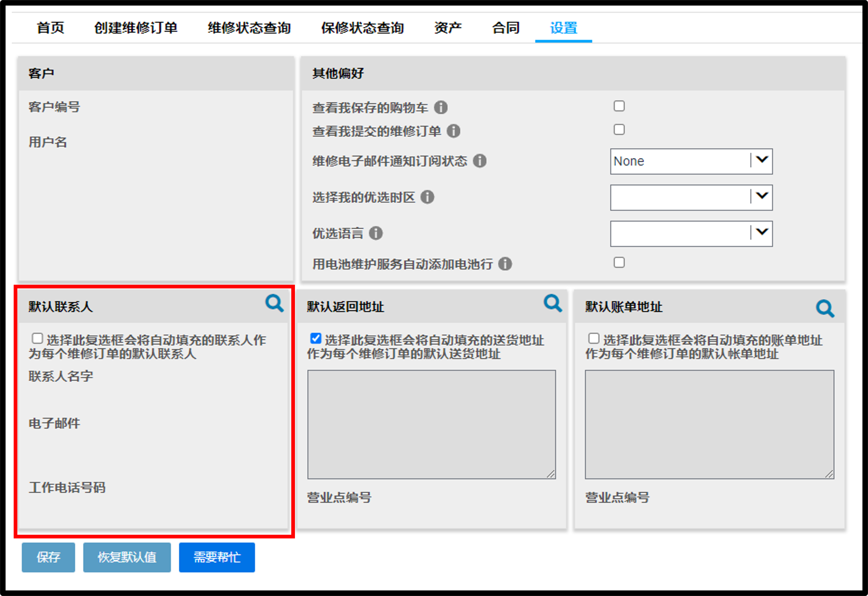Click info icon beside 选择我的优选时区
The width and height of the screenshot is (868, 596).
point(427,197)
